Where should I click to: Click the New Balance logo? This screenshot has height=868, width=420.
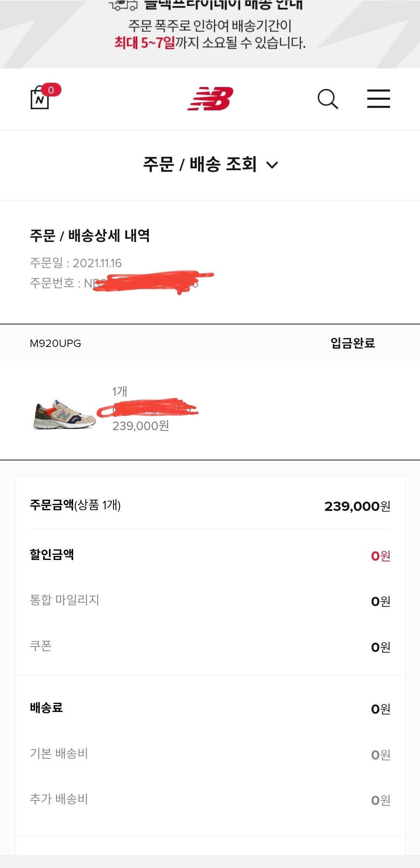click(x=210, y=99)
